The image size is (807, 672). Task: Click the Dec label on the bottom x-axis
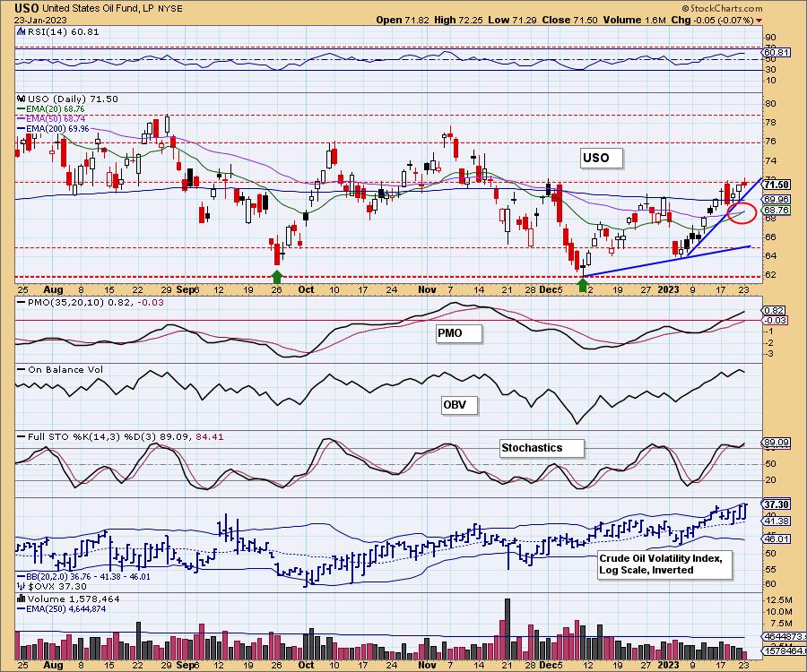(x=548, y=665)
